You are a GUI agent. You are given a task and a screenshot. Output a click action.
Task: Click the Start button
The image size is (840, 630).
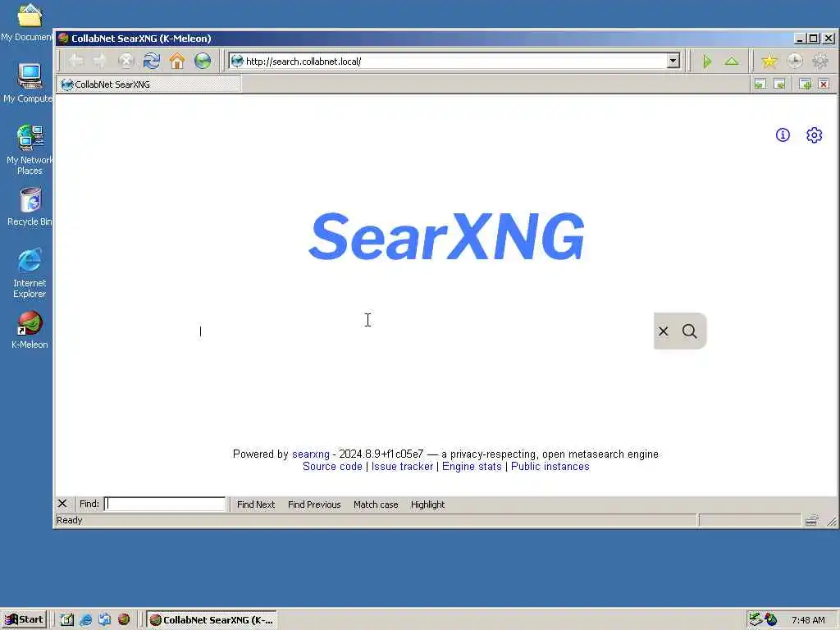click(25, 620)
